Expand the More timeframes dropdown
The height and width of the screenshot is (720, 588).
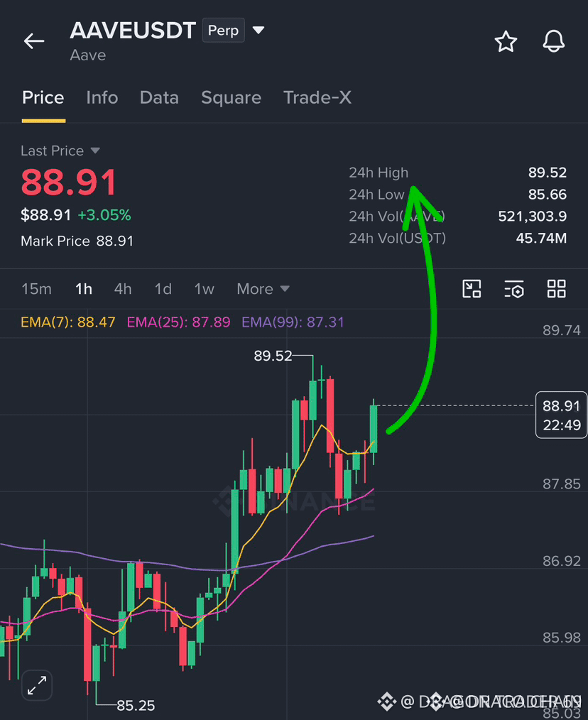click(x=263, y=289)
